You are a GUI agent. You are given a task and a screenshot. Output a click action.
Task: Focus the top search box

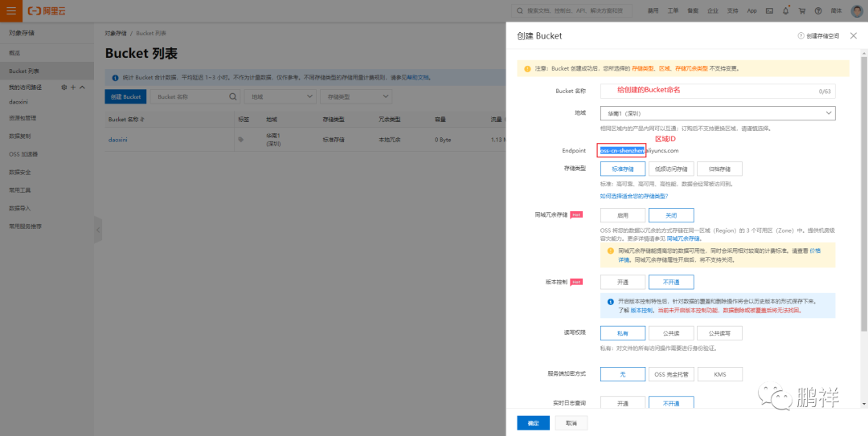coord(572,10)
